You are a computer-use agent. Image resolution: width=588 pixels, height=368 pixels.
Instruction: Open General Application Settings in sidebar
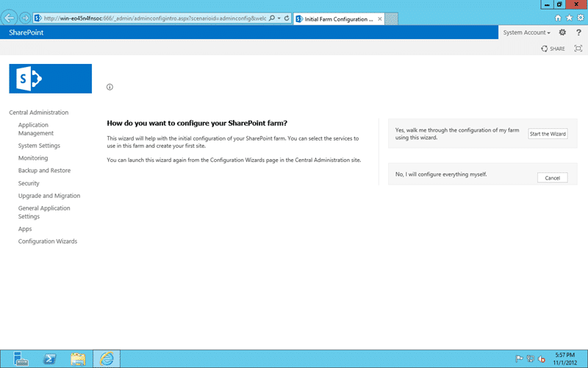(x=44, y=212)
